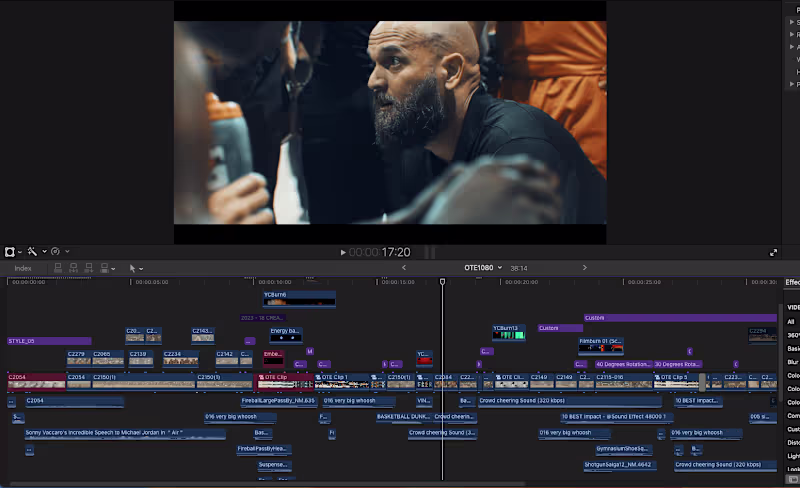Select the Energy ba... clip
Image resolution: width=800 pixels, height=488 pixels.
click(x=286, y=335)
